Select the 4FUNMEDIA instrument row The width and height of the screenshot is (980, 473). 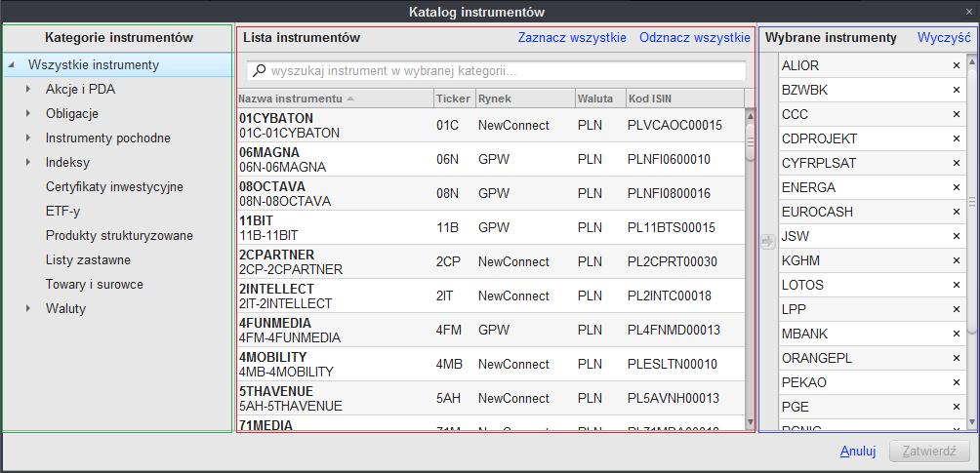coord(491,330)
